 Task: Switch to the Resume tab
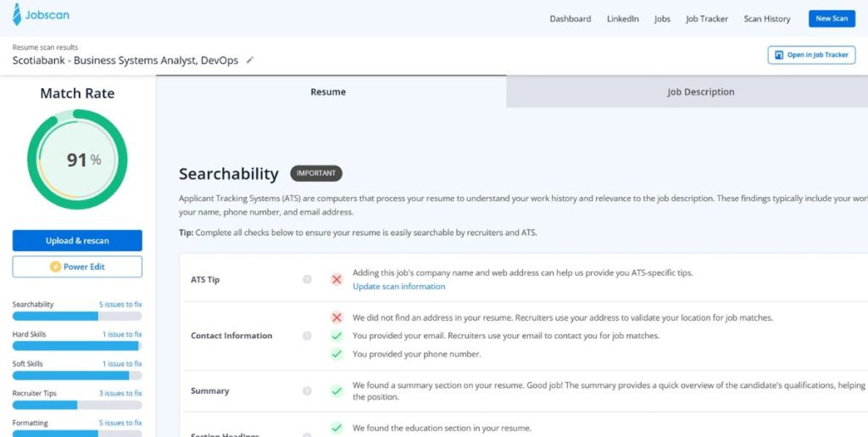[x=331, y=92]
